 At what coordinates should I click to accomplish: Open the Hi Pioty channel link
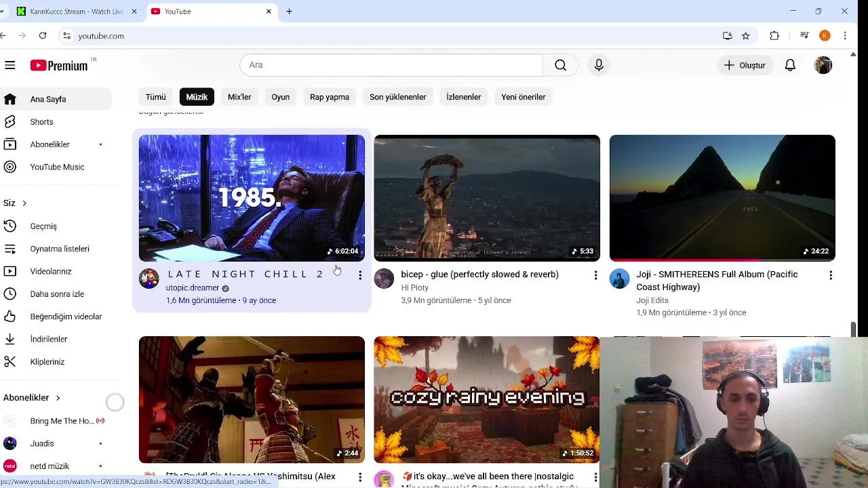(414, 288)
